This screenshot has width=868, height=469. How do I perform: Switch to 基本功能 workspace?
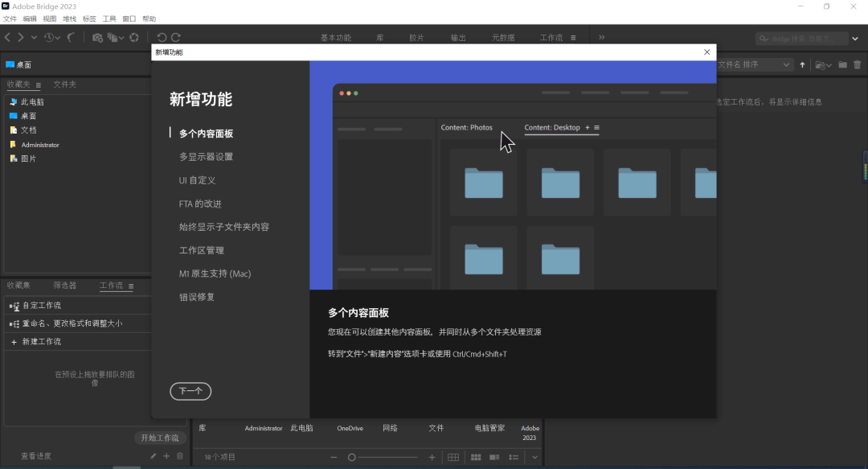(336, 38)
